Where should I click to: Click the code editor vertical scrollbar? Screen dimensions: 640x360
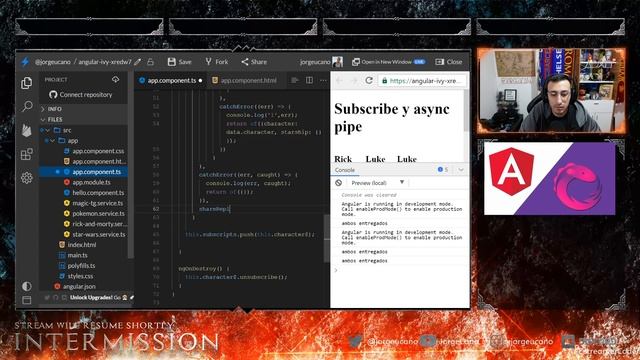pyautogui.click(x=327, y=239)
